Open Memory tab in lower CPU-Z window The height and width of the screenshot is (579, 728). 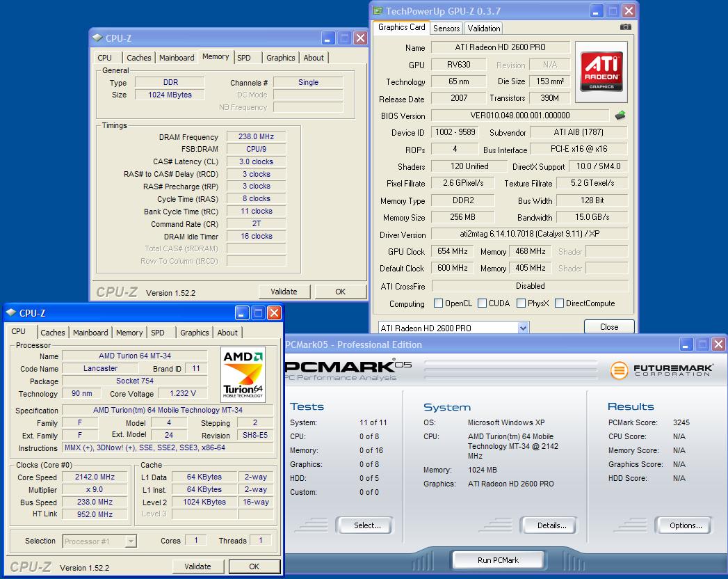click(x=129, y=333)
